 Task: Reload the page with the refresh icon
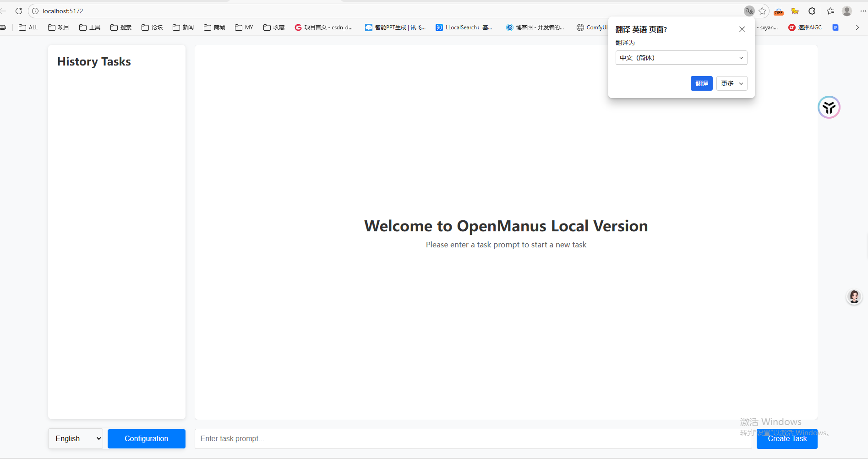19,11
